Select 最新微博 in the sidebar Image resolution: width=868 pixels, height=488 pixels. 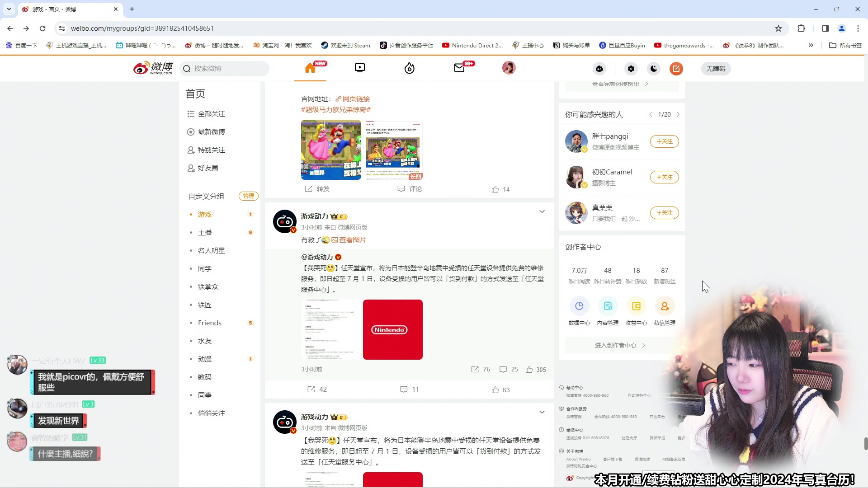212,131
